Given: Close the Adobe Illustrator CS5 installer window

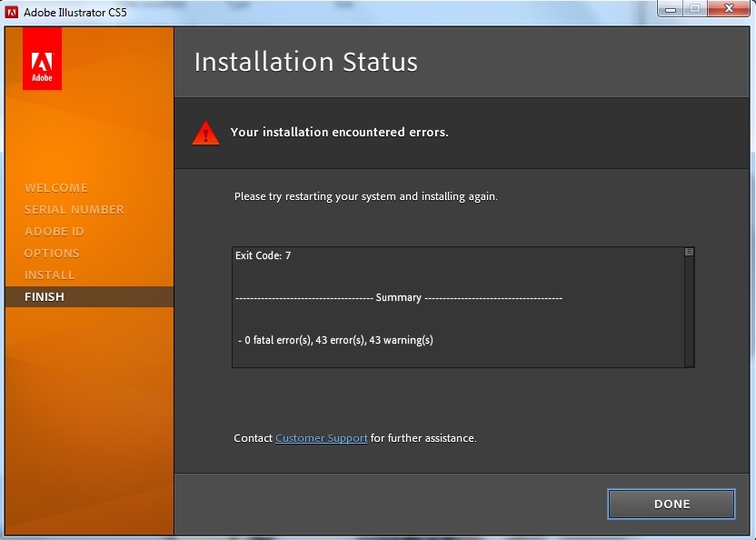Looking at the screenshot, I should [x=729, y=8].
